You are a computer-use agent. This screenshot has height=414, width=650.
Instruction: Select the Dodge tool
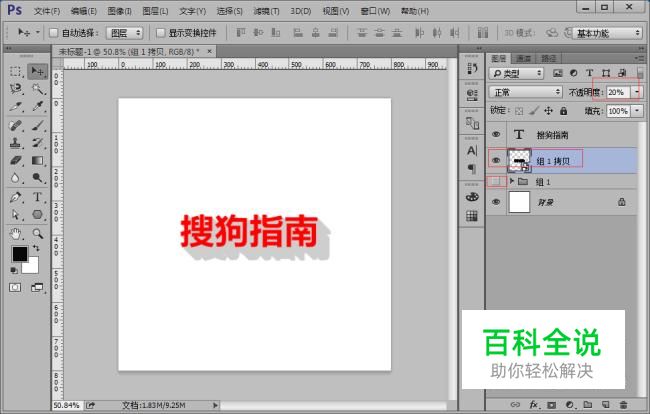coord(37,178)
